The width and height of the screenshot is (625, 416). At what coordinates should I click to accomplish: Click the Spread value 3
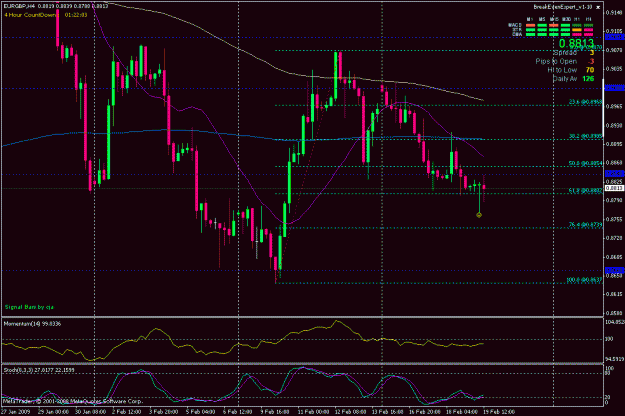tap(592, 53)
